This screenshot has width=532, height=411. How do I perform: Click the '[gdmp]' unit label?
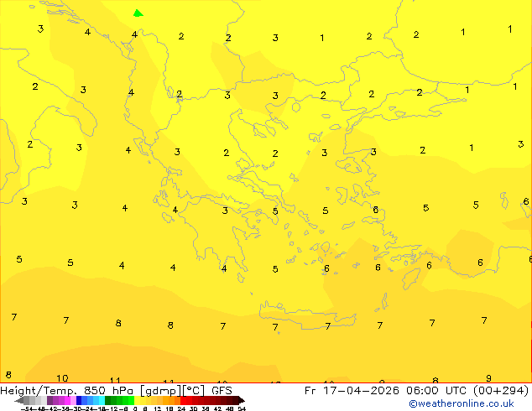tap(161, 391)
